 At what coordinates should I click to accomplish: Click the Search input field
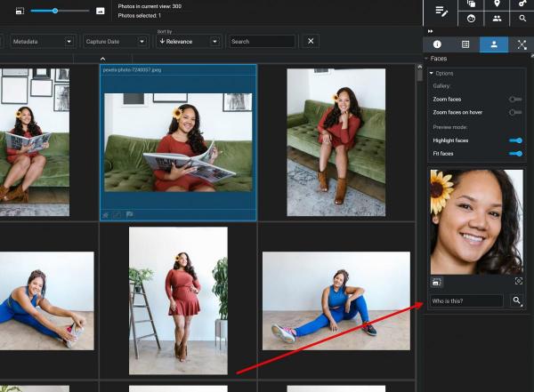[262, 42]
